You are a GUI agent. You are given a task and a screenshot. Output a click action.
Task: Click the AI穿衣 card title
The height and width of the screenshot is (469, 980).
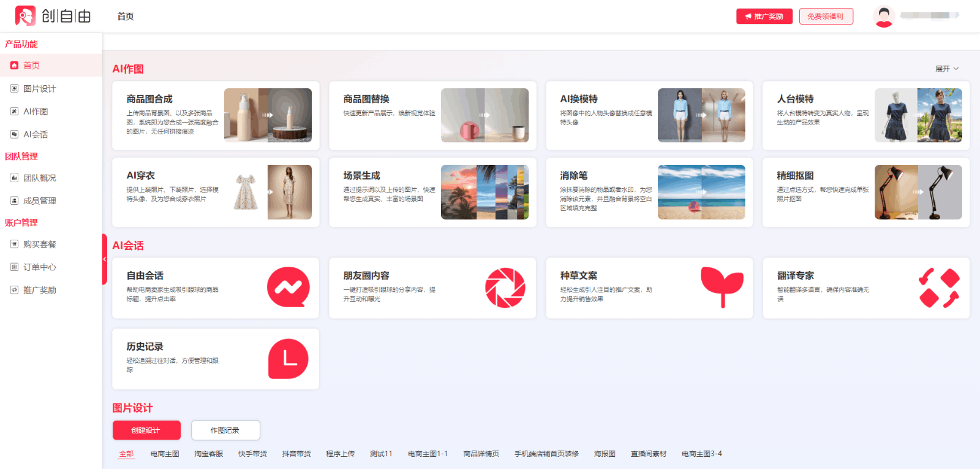pyautogui.click(x=141, y=175)
